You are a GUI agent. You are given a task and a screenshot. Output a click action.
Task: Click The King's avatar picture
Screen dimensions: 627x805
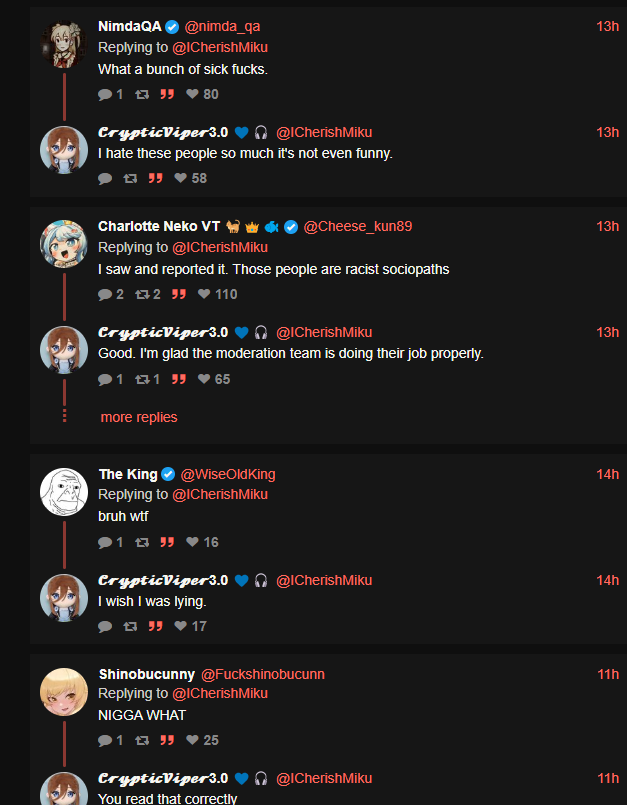(64, 492)
